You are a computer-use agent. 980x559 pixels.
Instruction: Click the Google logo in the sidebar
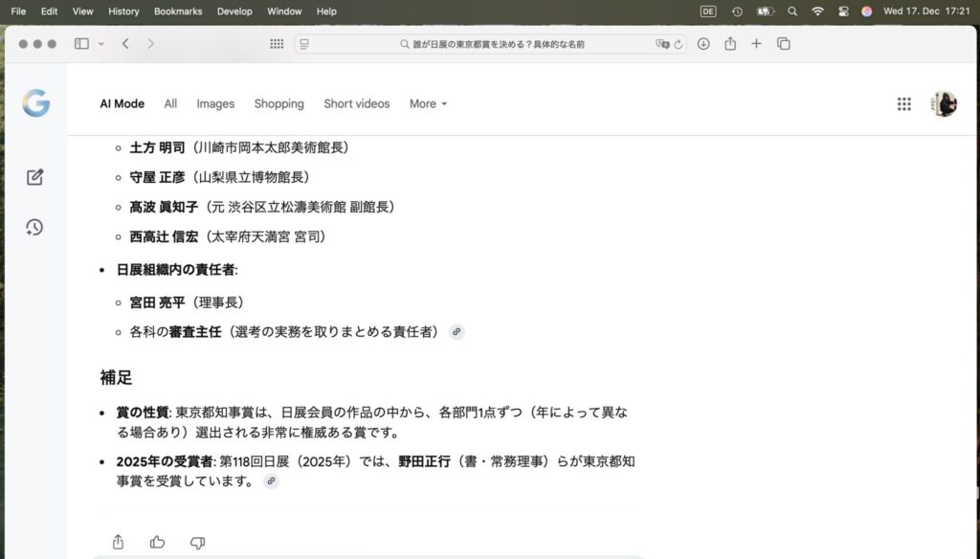pos(35,102)
